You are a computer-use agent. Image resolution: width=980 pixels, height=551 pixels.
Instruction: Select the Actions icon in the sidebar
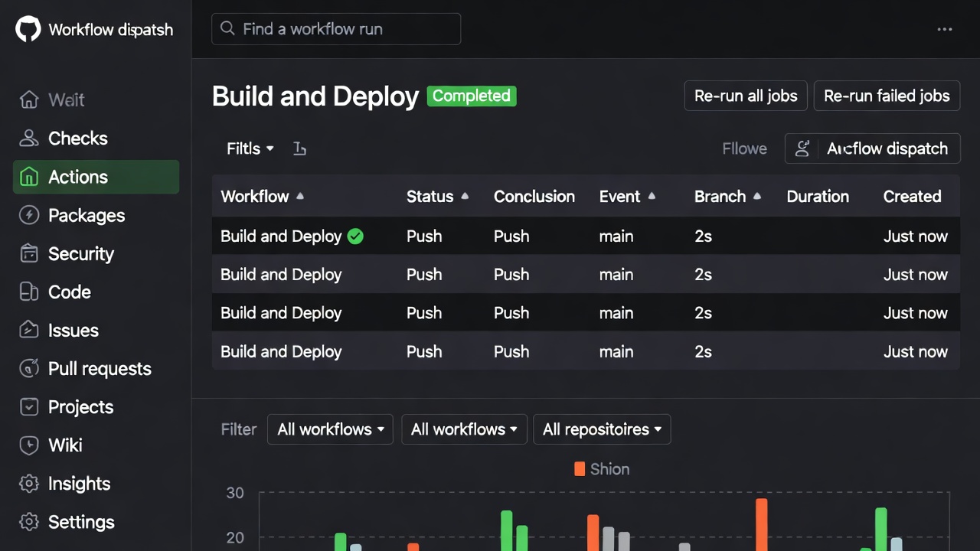[x=29, y=177]
